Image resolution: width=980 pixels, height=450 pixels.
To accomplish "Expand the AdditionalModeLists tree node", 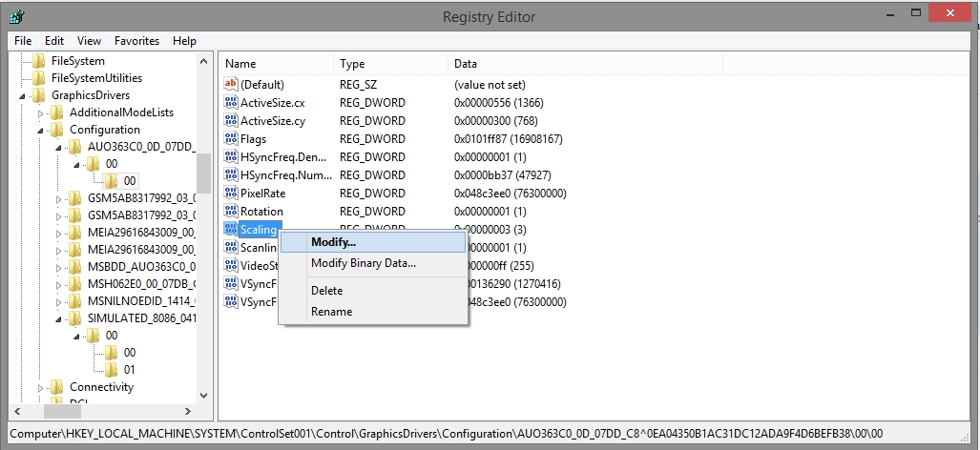I will point(41,112).
